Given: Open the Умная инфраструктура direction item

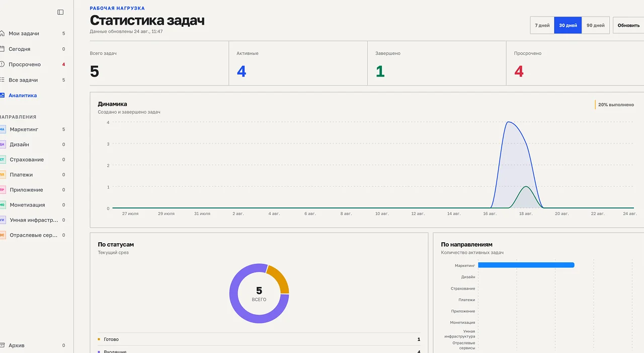Looking at the screenshot, I should (33, 220).
